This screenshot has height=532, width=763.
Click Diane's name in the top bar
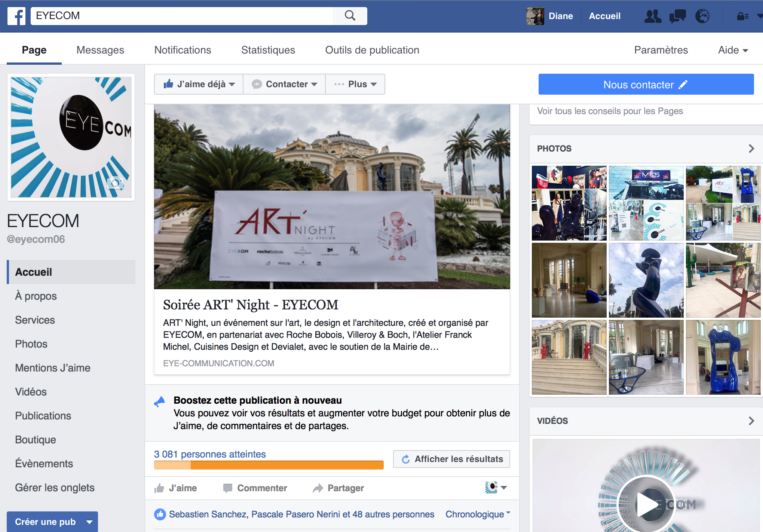point(561,16)
